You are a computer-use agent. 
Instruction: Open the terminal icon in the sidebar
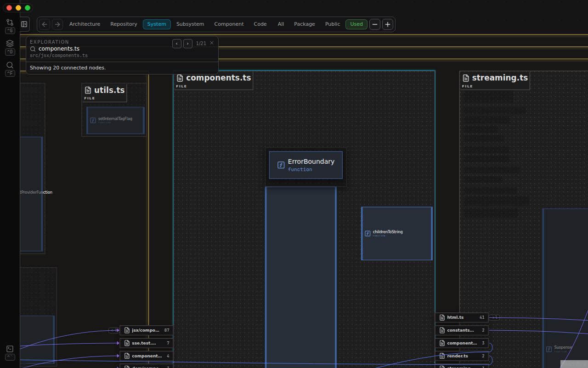10,349
